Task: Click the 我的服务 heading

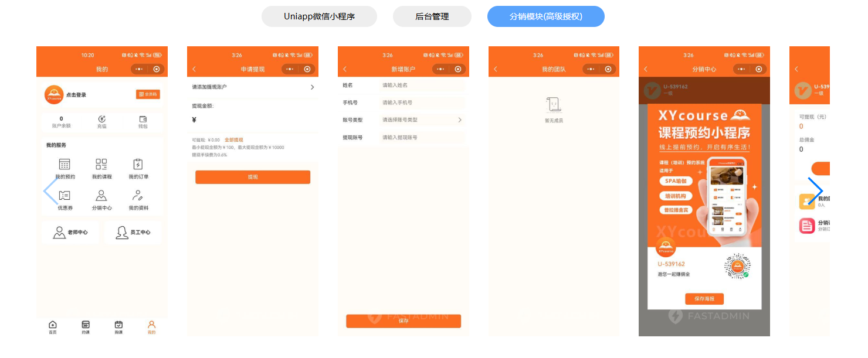Action: click(x=56, y=145)
